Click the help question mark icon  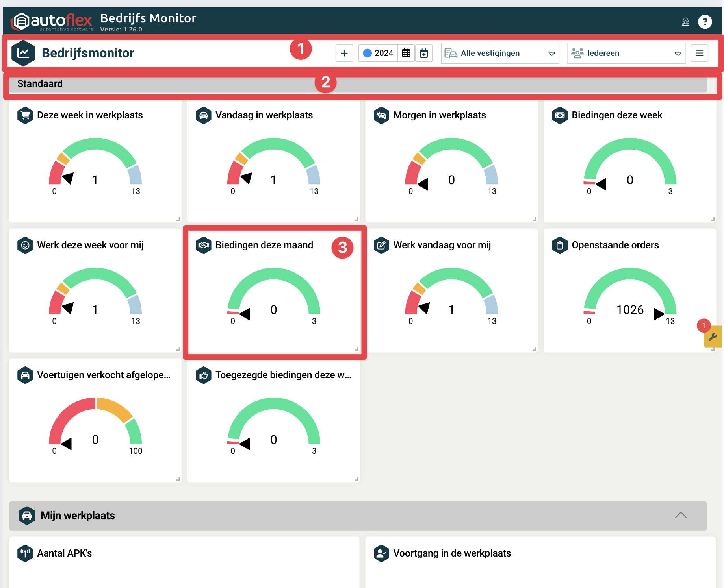[x=705, y=22]
